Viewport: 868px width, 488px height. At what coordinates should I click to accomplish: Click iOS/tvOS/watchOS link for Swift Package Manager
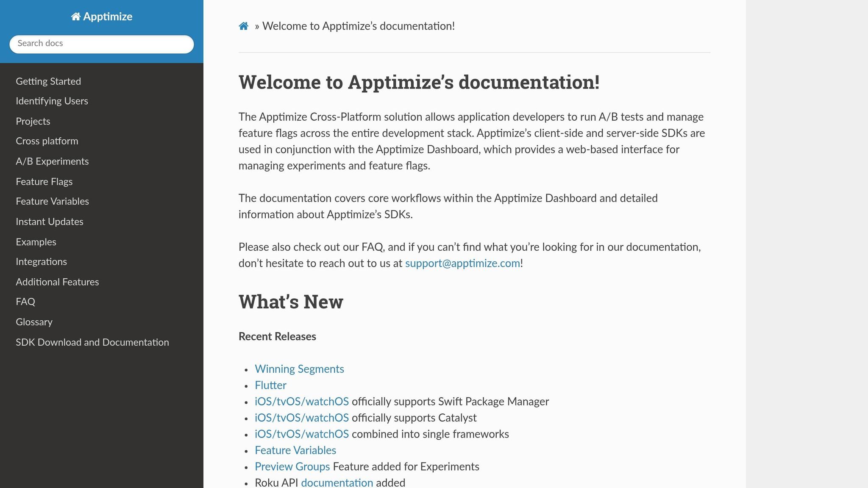click(x=302, y=402)
